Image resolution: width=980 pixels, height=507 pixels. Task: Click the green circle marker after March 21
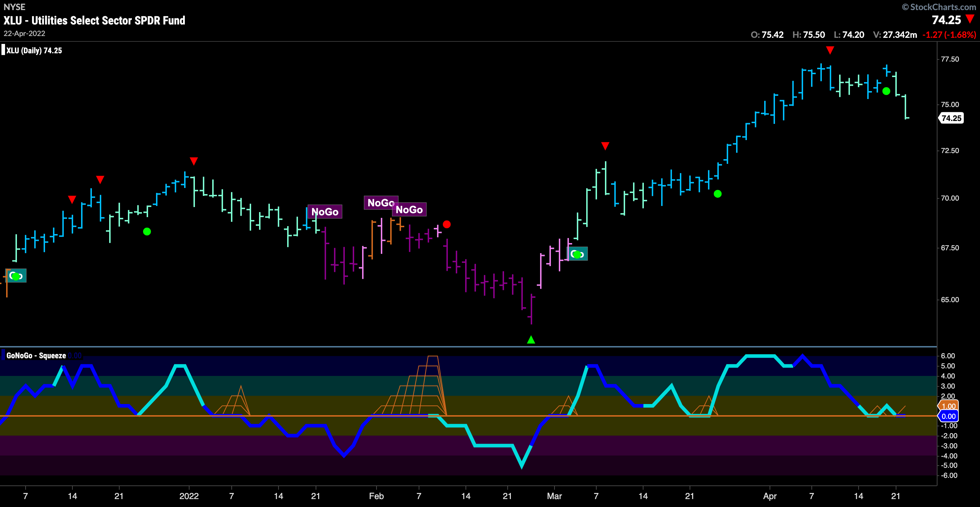tap(717, 194)
